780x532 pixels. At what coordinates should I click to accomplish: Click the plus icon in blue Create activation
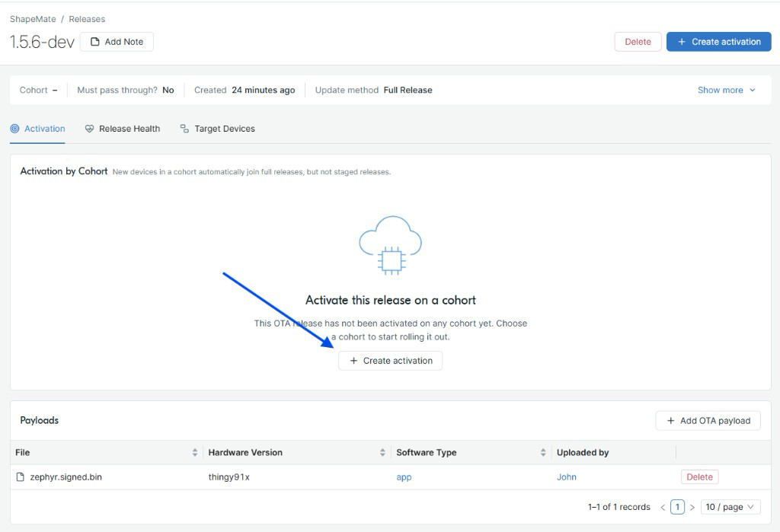click(x=682, y=42)
